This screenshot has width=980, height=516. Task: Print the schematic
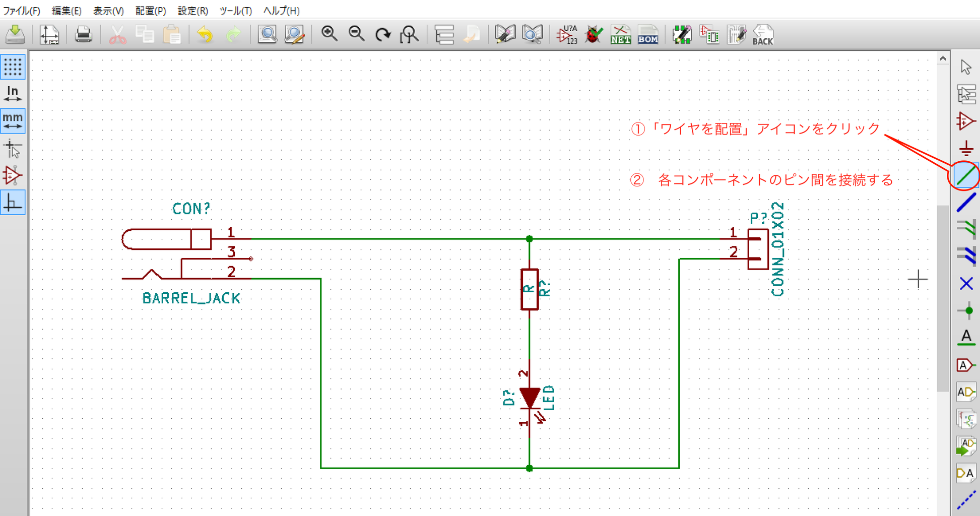(83, 34)
